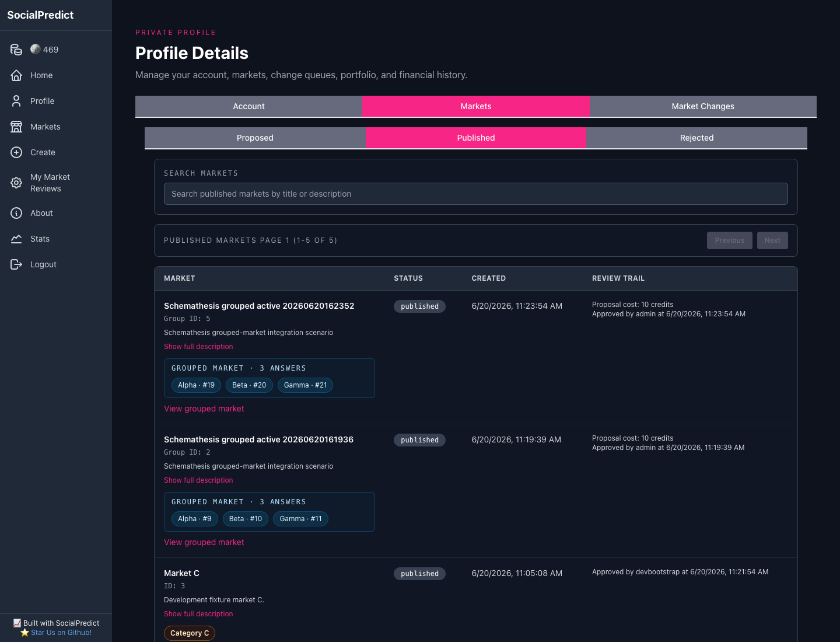Click the globe icon beside 469

[36, 49]
